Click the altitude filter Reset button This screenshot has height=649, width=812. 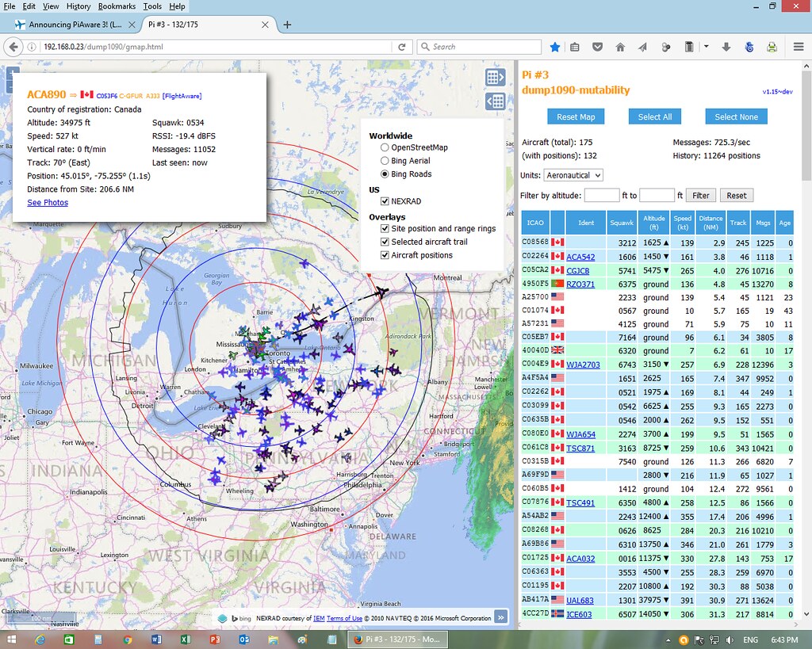(737, 196)
